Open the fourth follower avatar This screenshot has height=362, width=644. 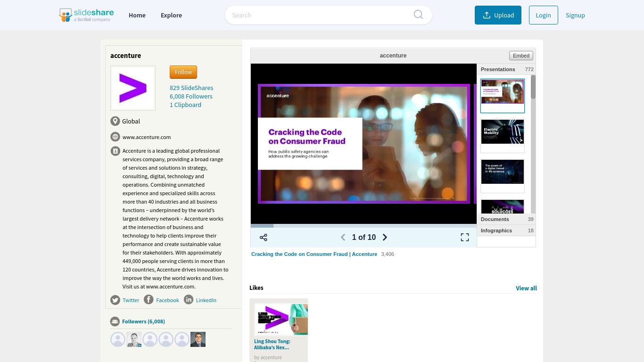coord(166,339)
